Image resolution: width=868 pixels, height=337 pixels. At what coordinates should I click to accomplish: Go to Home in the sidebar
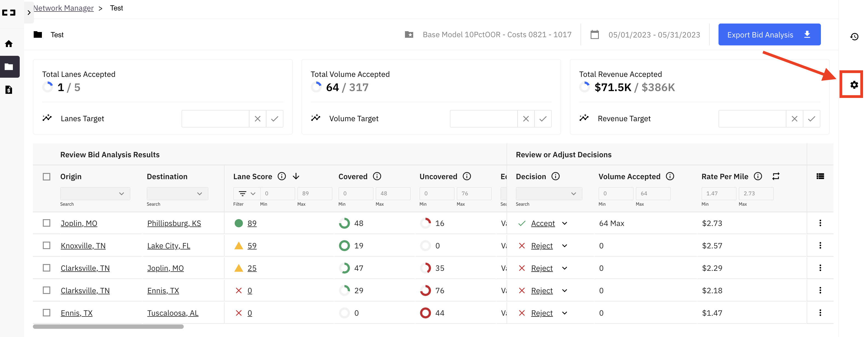pyautogui.click(x=9, y=44)
